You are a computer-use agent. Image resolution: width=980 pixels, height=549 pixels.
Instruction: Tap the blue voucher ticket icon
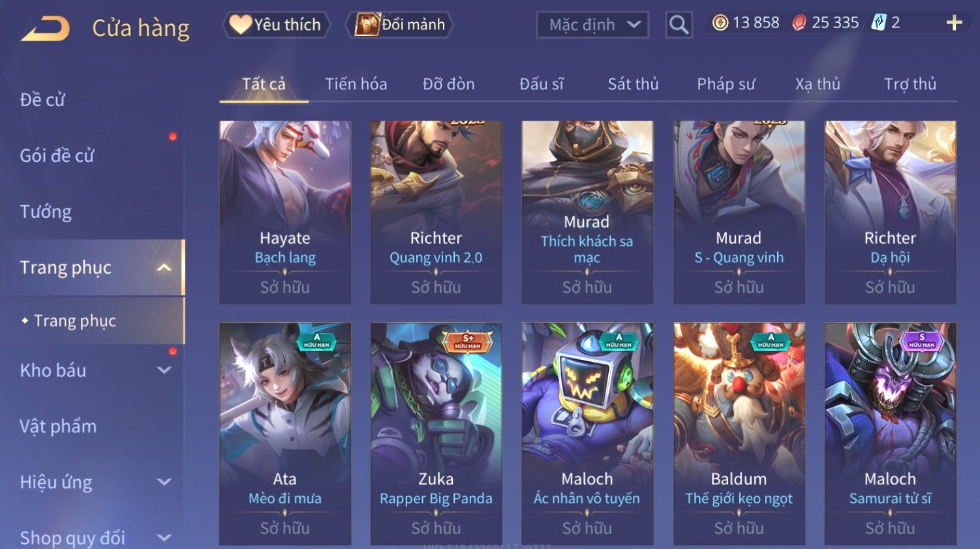[879, 23]
